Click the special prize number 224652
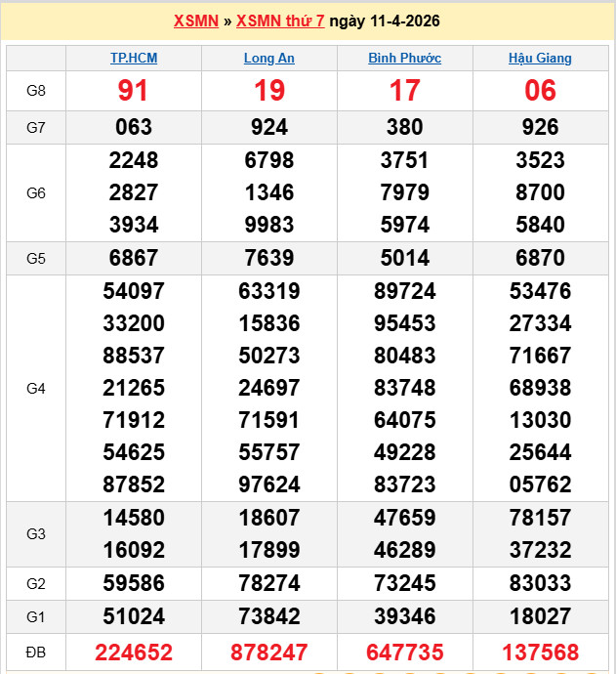This screenshot has width=616, height=674. pos(134,653)
